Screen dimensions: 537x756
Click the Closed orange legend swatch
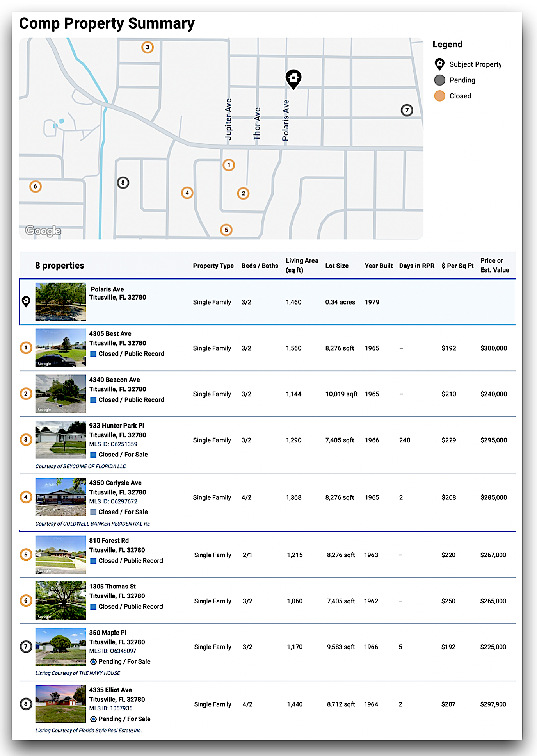[439, 96]
